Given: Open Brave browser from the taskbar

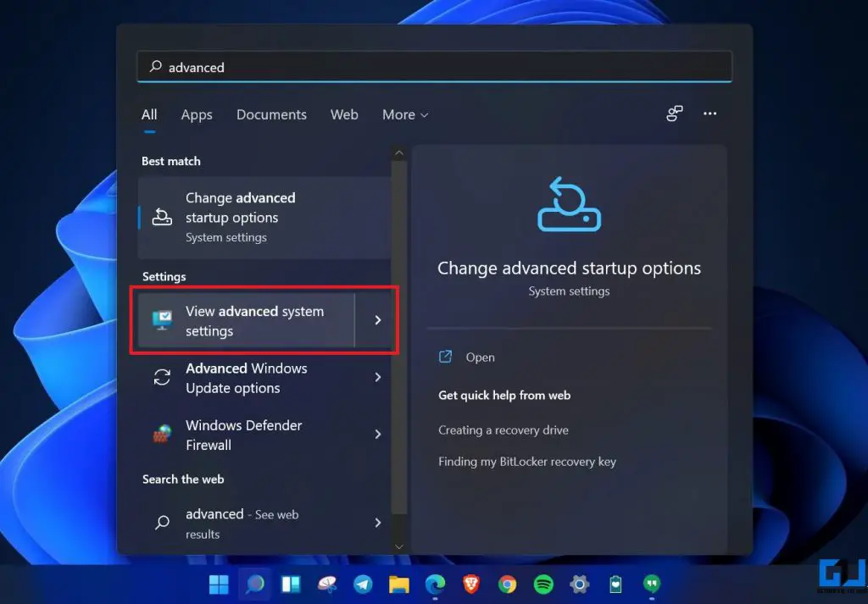Looking at the screenshot, I should (470, 585).
